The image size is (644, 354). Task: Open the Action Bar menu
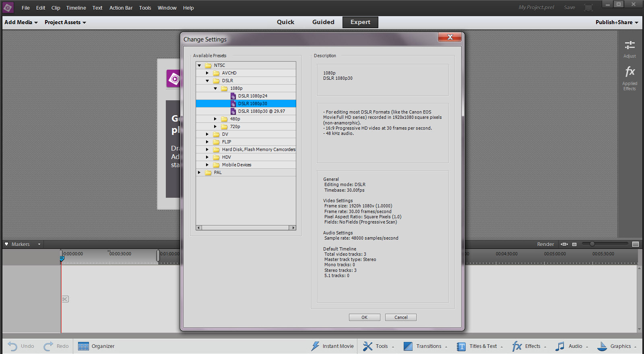[x=121, y=8]
